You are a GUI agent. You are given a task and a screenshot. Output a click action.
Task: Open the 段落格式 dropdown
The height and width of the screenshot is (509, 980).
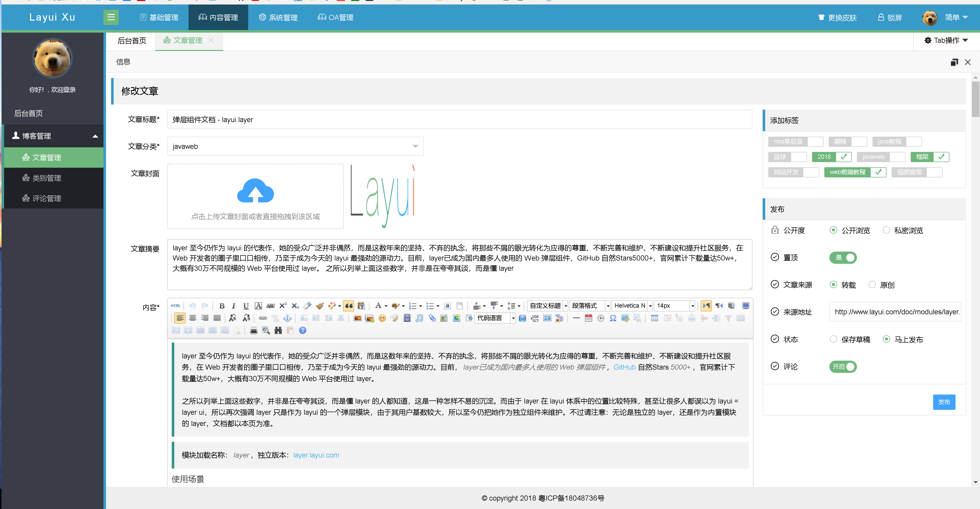click(590, 306)
